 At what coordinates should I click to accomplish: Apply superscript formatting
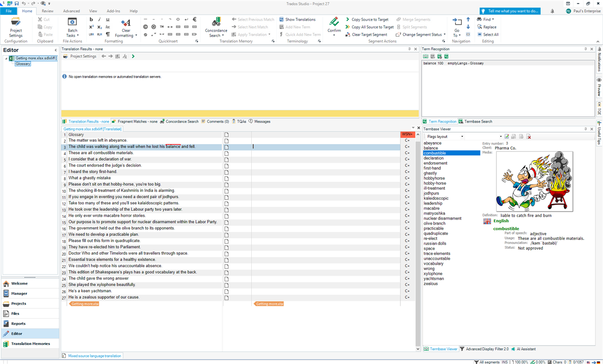point(91,27)
